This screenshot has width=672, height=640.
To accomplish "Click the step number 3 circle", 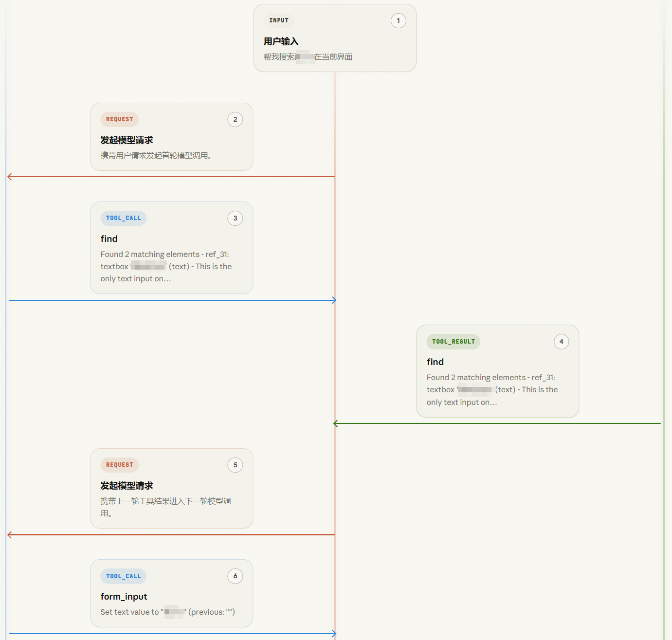I will tap(235, 218).
